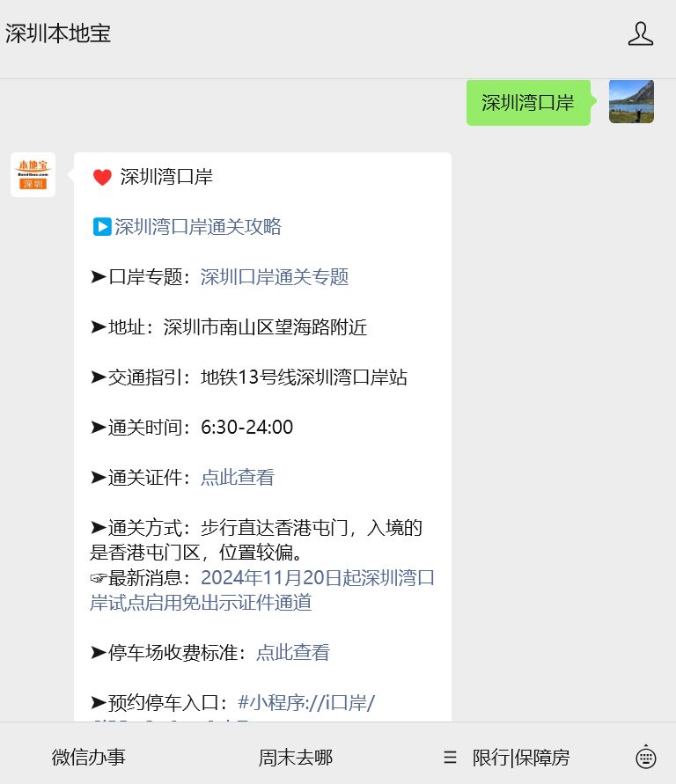Open the account profile icon at top right
Image resolution: width=676 pixels, height=784 pixels.
point(640,34)
